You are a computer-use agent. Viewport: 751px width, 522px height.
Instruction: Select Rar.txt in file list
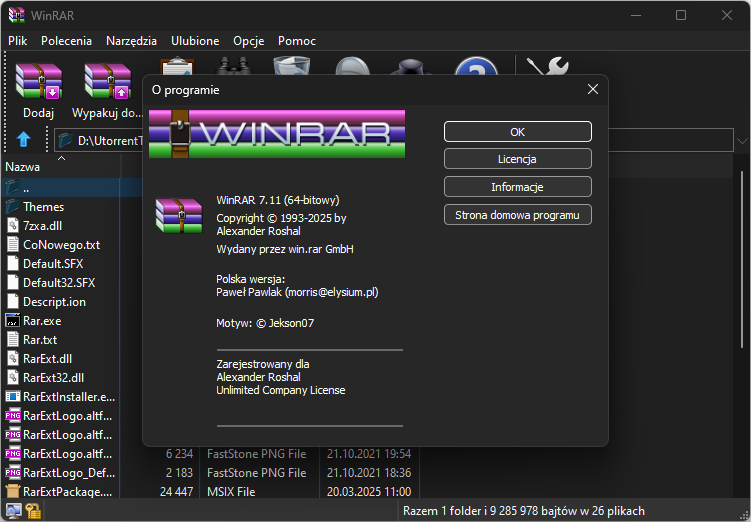[x=40, y=340]
